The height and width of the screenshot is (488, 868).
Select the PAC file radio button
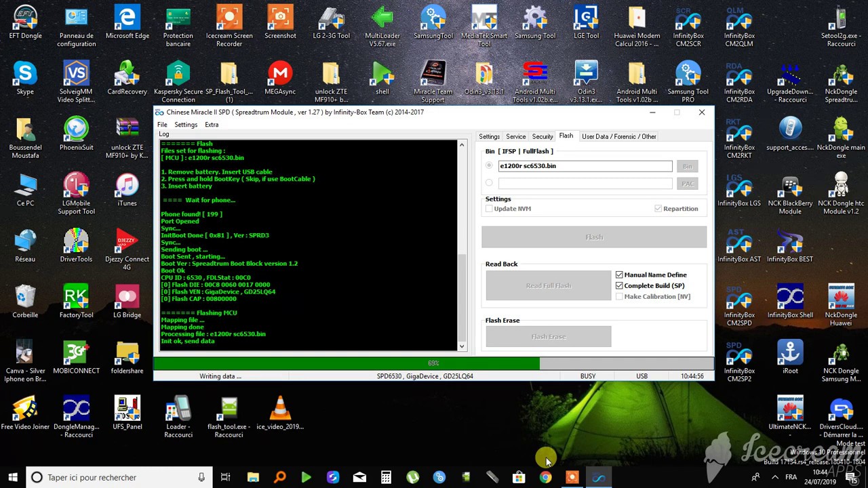point(489,183)
